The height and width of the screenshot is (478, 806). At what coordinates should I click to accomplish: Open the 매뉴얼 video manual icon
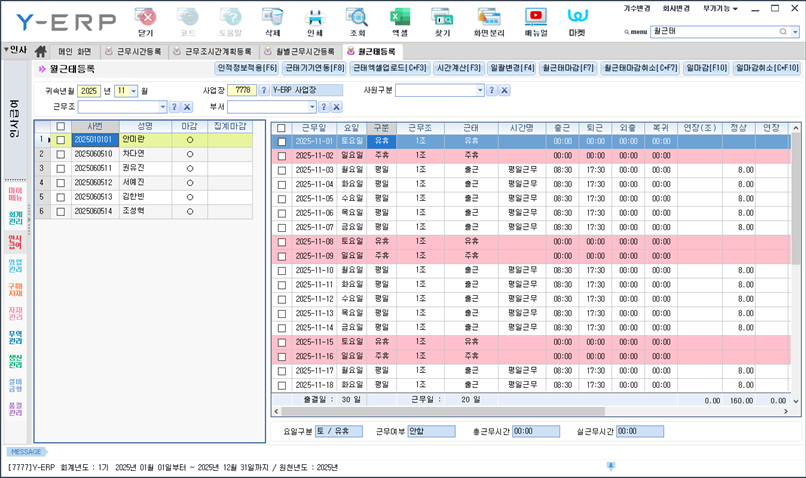tap(536, 20)
